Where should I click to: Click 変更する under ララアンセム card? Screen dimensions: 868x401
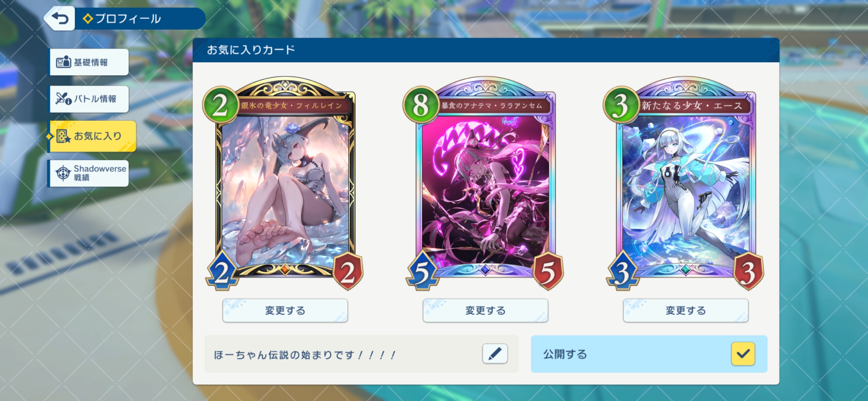coord(485,310)
